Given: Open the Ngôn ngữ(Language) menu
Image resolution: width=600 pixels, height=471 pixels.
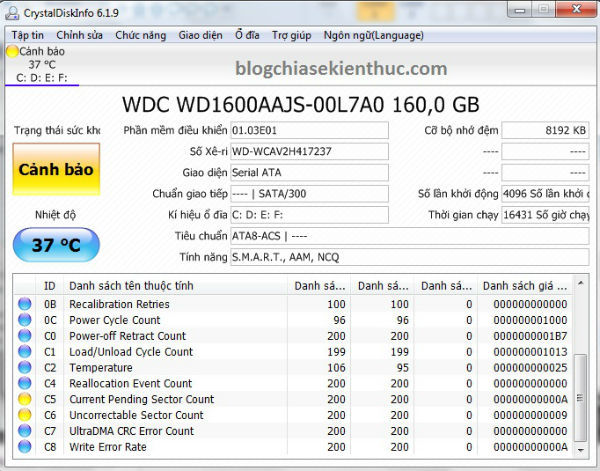Looking at the screenshot, I should click(x=373, y=35).
